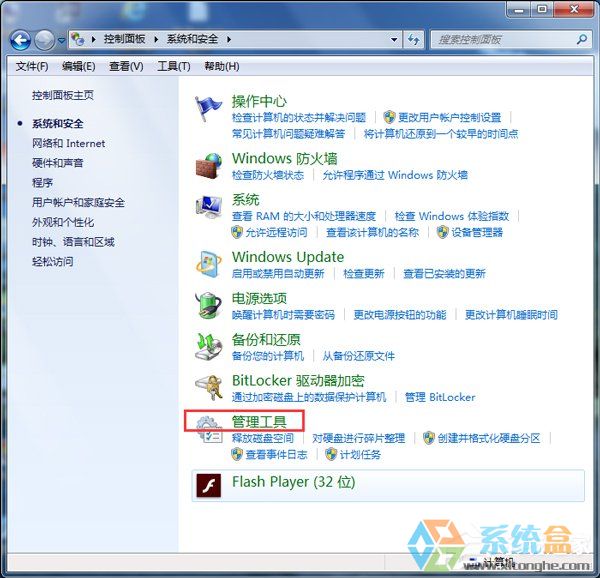Click 查看已安装的更新 link
Viewport: 600px width, 578px height.
coord(444,274)
